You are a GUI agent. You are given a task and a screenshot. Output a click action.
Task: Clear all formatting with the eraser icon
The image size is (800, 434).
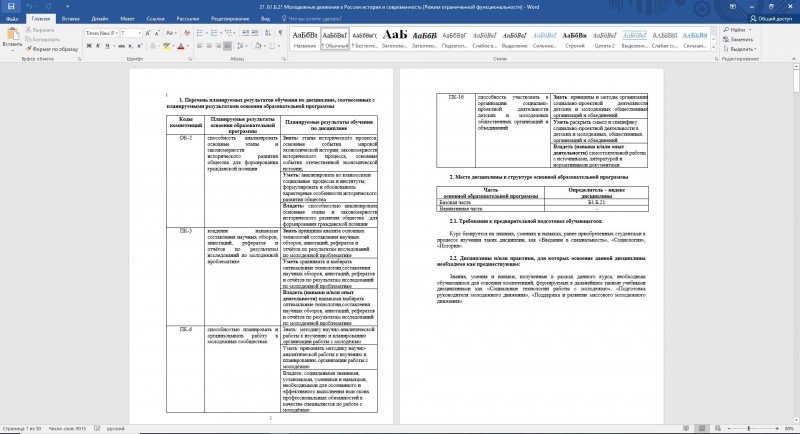click(x=187, y=33)
